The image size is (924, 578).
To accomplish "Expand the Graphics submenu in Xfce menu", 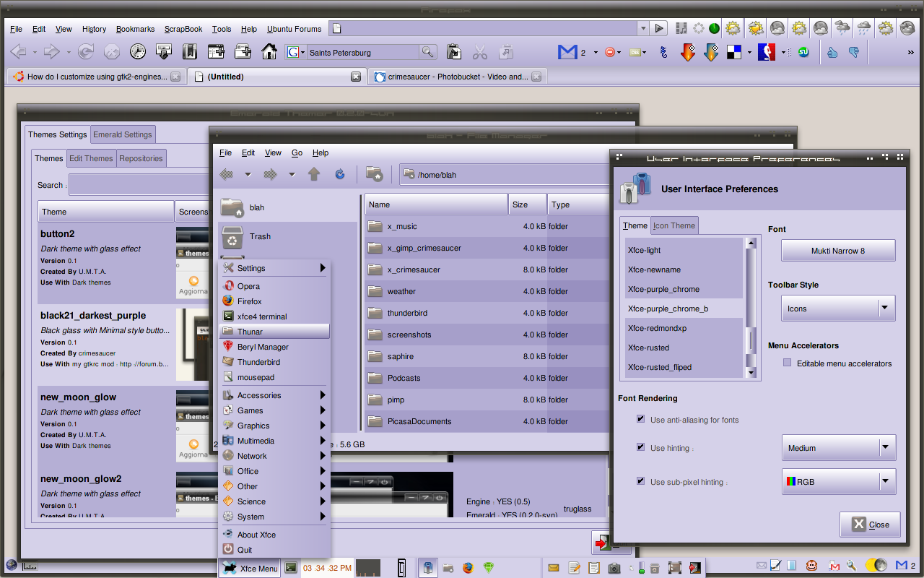I will (274, 426).
